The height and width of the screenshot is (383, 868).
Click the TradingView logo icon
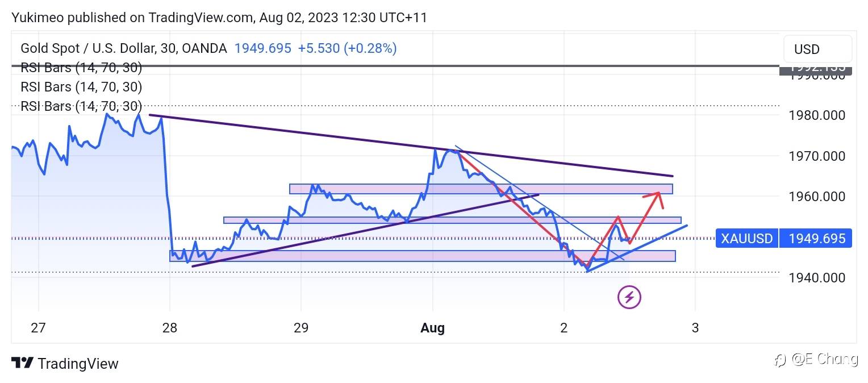22,364
